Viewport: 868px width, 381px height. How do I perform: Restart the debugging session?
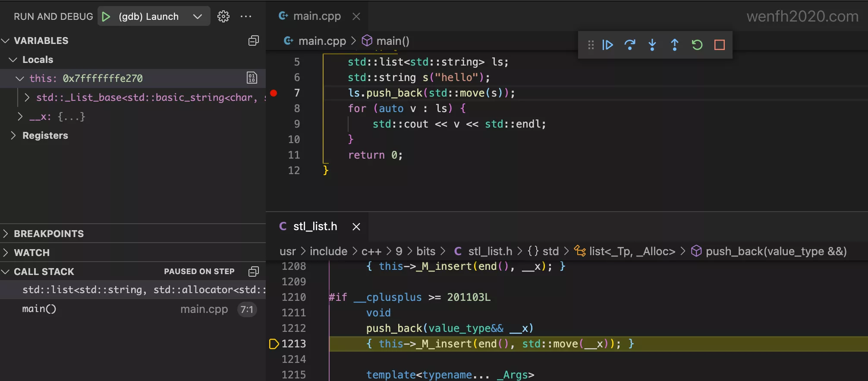point(697,45)
